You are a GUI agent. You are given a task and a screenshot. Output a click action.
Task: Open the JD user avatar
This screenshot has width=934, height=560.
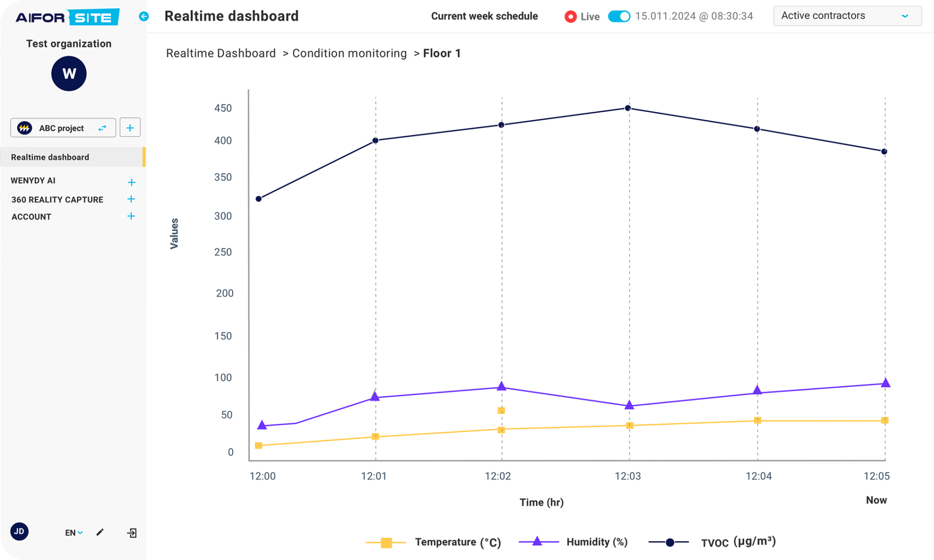coord(19,531)
